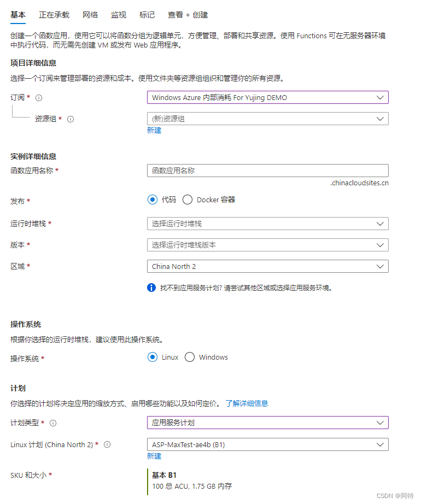Image resolution: width=422 pixels, height=504 pixels.
Task: Click info icon next to 计划类型 label
Action: point(53,423)
